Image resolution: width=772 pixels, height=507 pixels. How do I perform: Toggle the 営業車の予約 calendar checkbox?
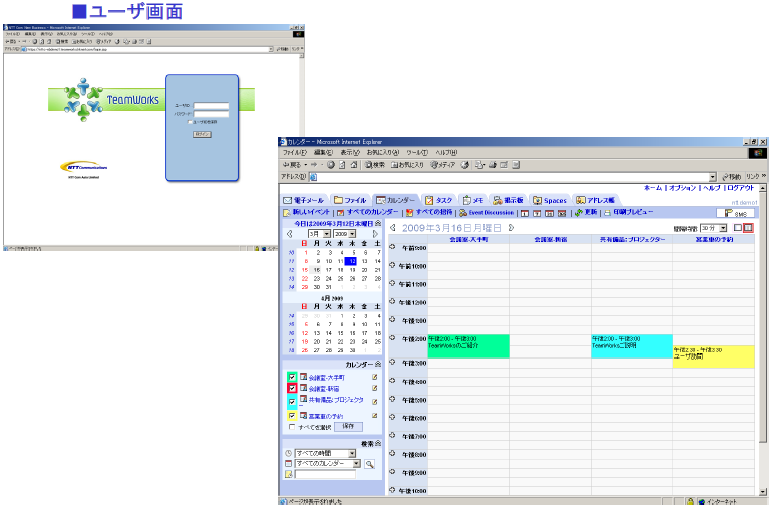(292, 416)
